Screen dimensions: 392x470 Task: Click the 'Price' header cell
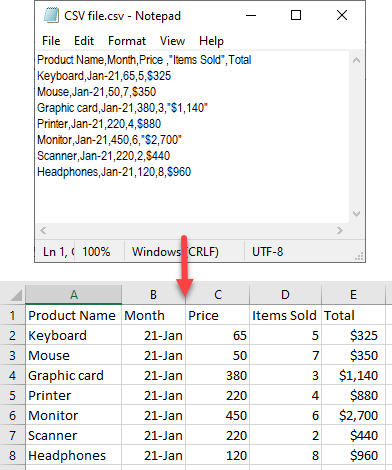point(217,315)
